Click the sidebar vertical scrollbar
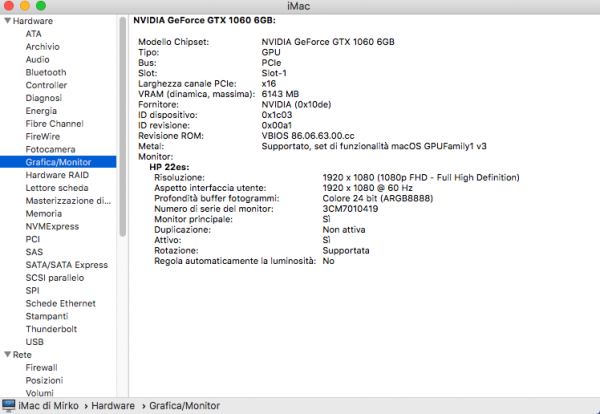Viewport: 600px width, 414px height. click(122, 127)
